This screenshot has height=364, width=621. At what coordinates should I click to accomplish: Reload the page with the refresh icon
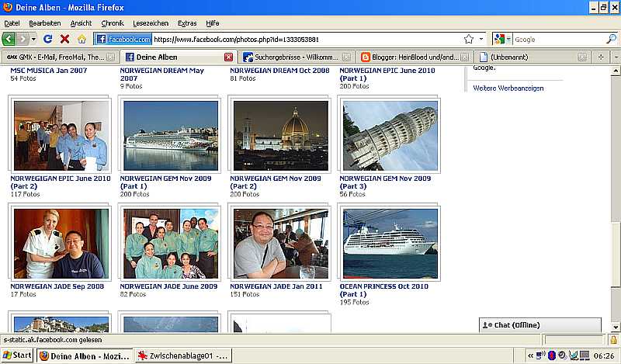(48, 39)
